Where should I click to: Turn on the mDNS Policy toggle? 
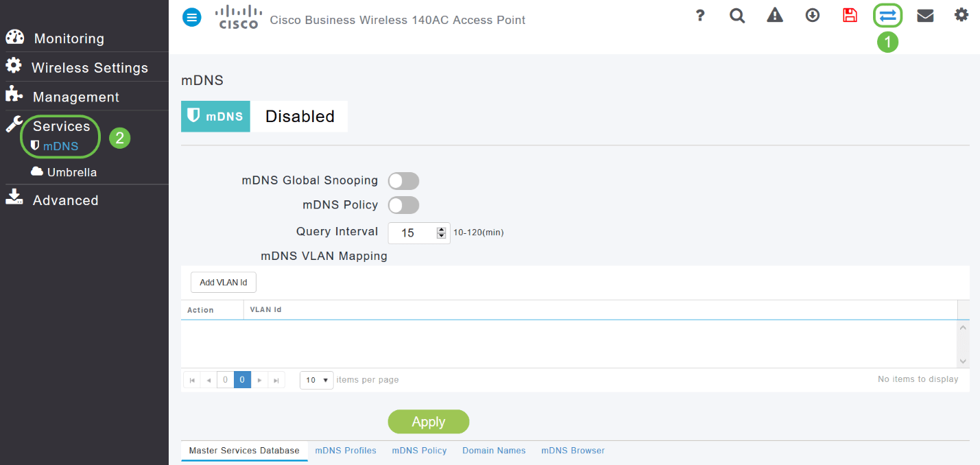(403, 205)
